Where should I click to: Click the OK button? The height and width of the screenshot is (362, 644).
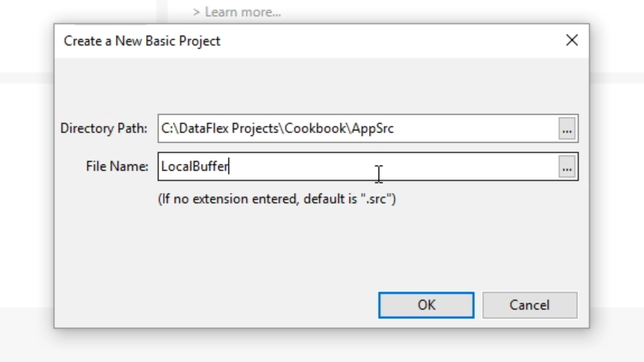(426, 305)
